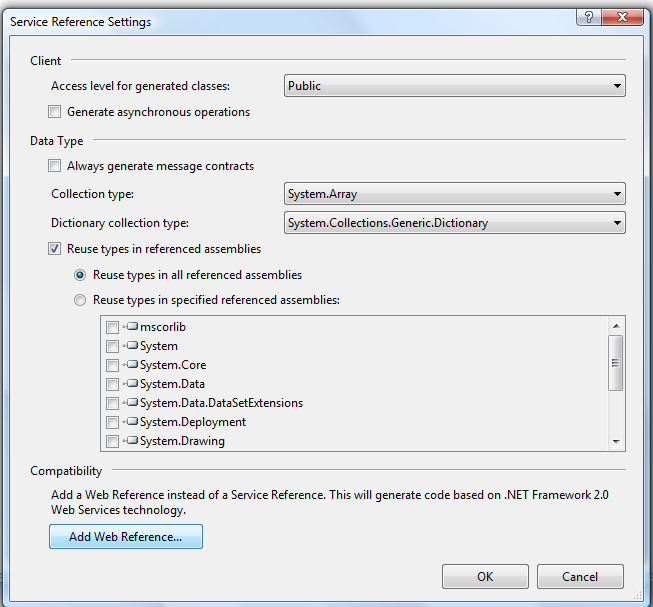Click the question mark help button

click(589, 17)
